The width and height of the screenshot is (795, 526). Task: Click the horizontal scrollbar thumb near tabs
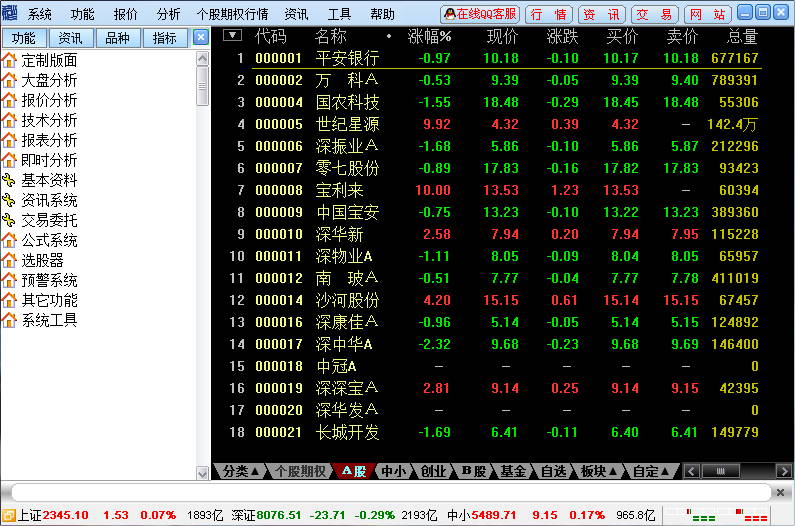[720, 471]
